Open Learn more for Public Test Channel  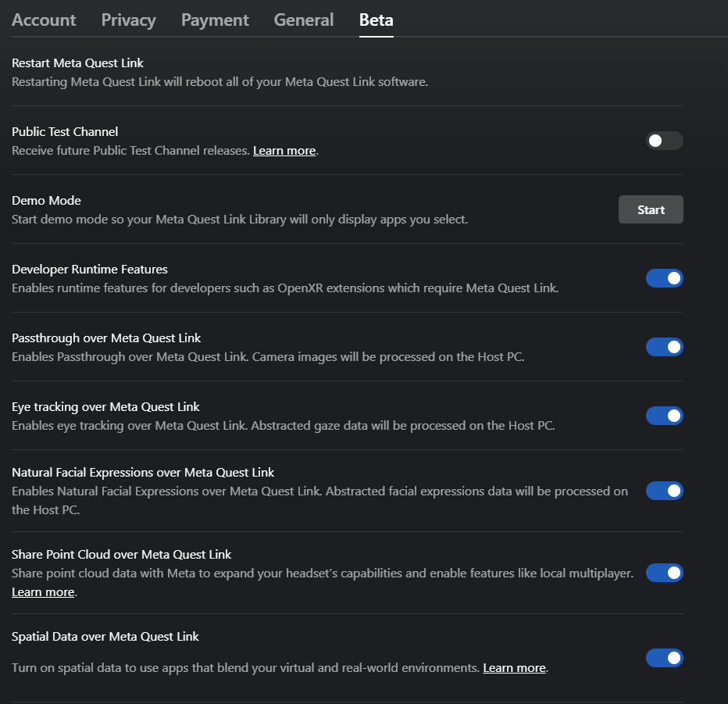click(284, 150)
